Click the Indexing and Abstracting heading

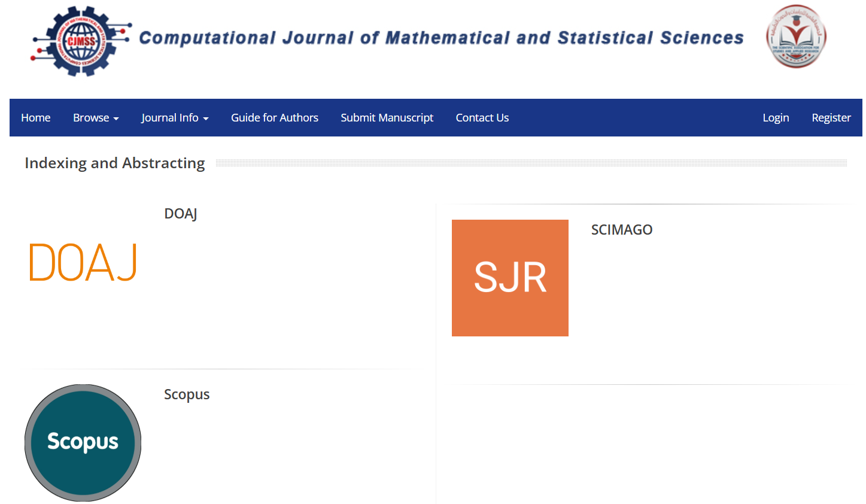coord(115,163)
